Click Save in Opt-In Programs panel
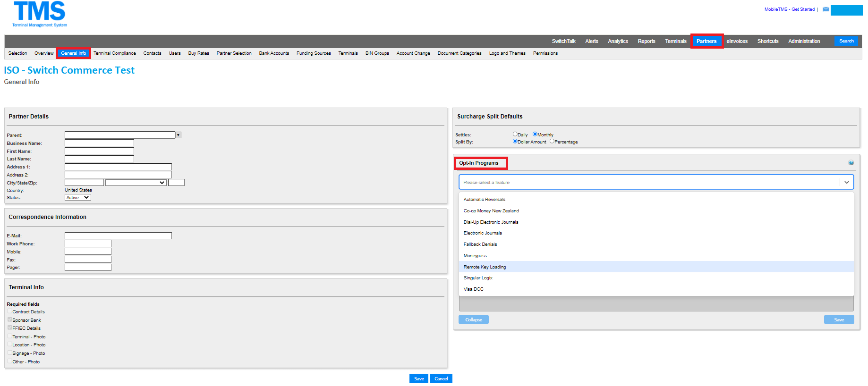The width and height of the screenshot is (868, 386). click(x=839, y=319)
